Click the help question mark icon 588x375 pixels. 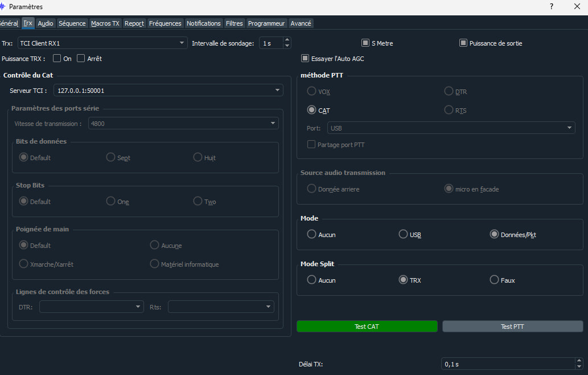click(x=551, y=7)
